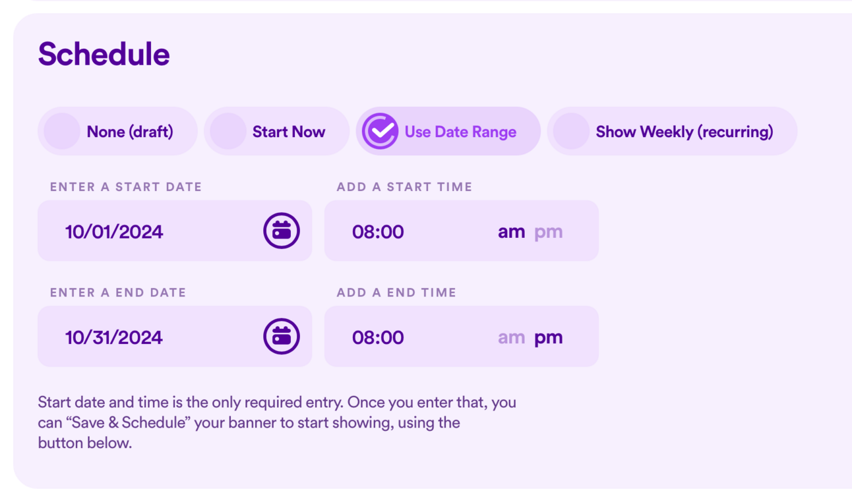Set start time to am

pos(511,232)
